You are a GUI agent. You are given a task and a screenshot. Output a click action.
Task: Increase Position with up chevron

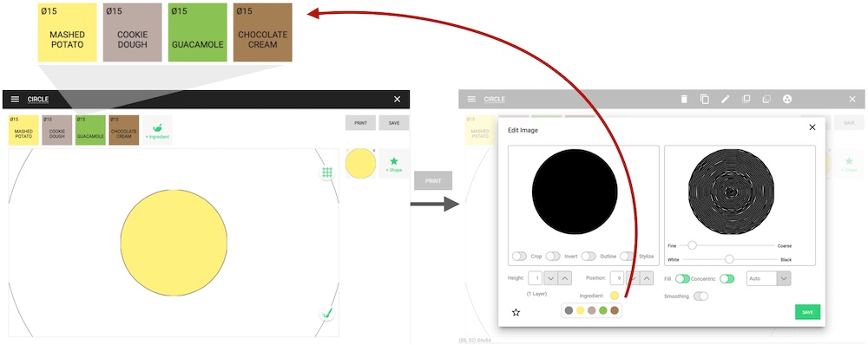tap(647, 278)
